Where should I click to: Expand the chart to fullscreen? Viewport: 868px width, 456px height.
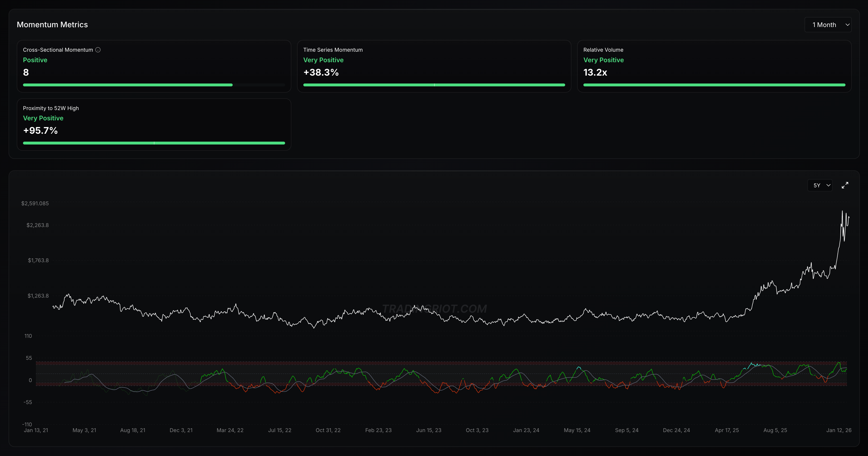(x=844, y=185)
